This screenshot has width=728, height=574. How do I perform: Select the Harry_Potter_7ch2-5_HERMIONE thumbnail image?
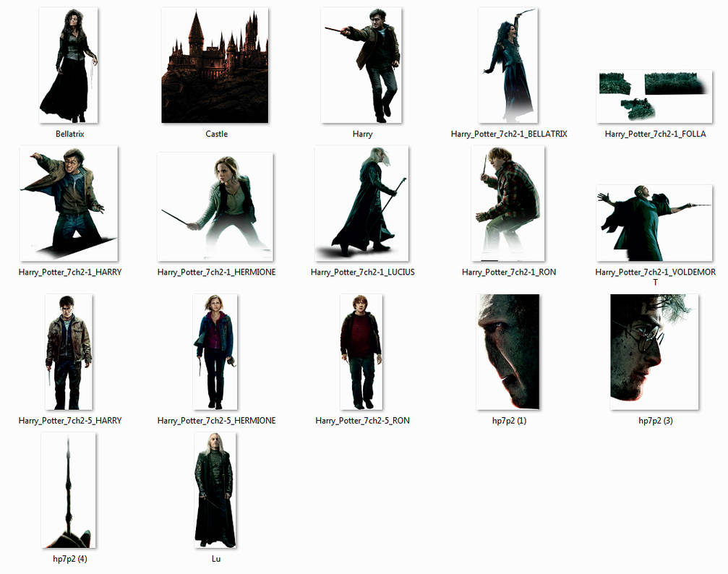215,352
